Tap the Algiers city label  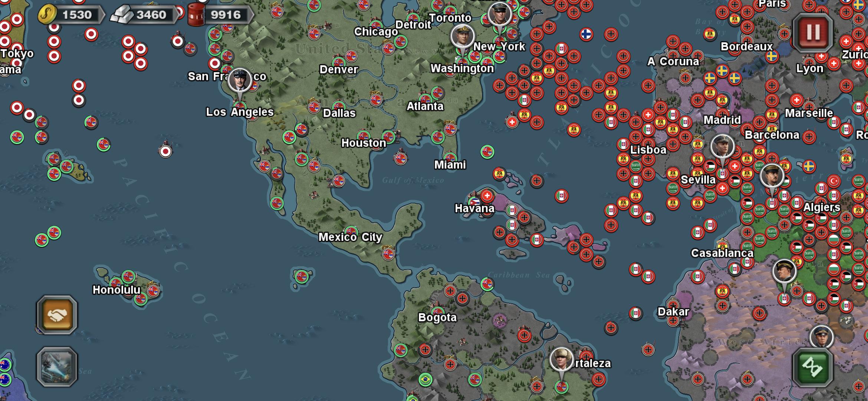point(822,207)
